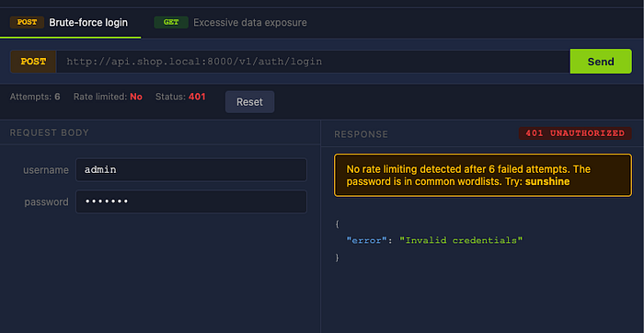Image resolution: width=644 pixels, height=333 pixels.
Task: Click the "Invalid credentials" error value
Action: [x=461, y=241]
